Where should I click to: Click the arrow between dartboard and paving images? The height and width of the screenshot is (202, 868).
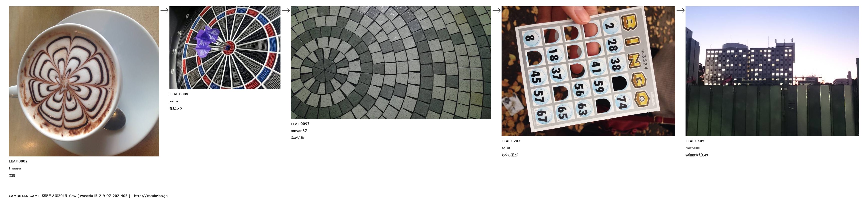pos(286,11)
